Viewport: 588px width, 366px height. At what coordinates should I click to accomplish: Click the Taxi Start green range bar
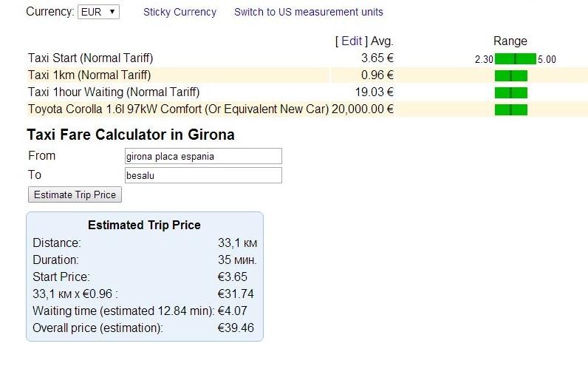click(516, 59)
